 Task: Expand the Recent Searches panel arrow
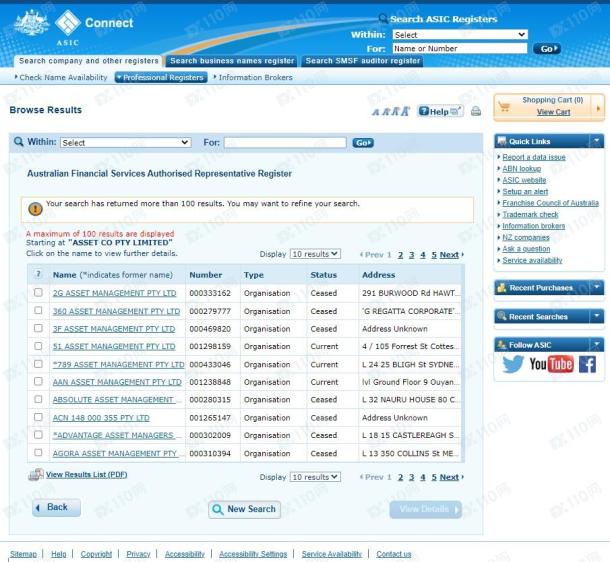coord(596,316)
